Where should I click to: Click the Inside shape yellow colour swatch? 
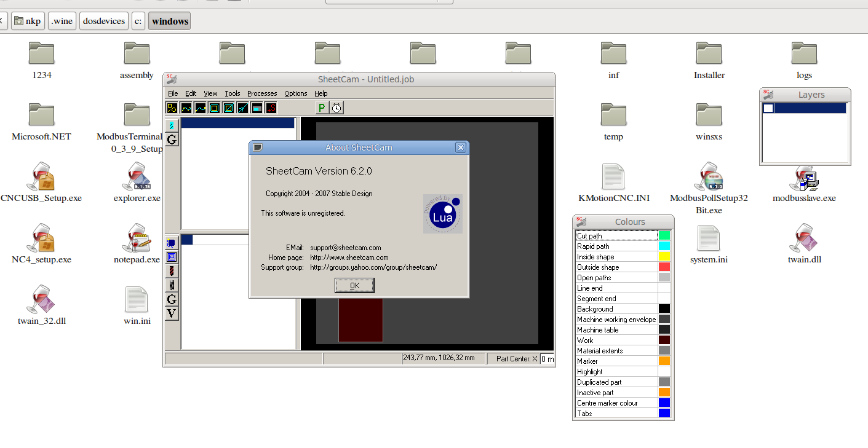(x=664, y=256)
